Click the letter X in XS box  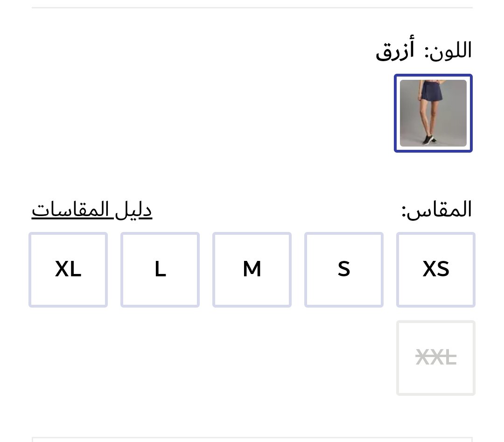[x=429, y=269]
